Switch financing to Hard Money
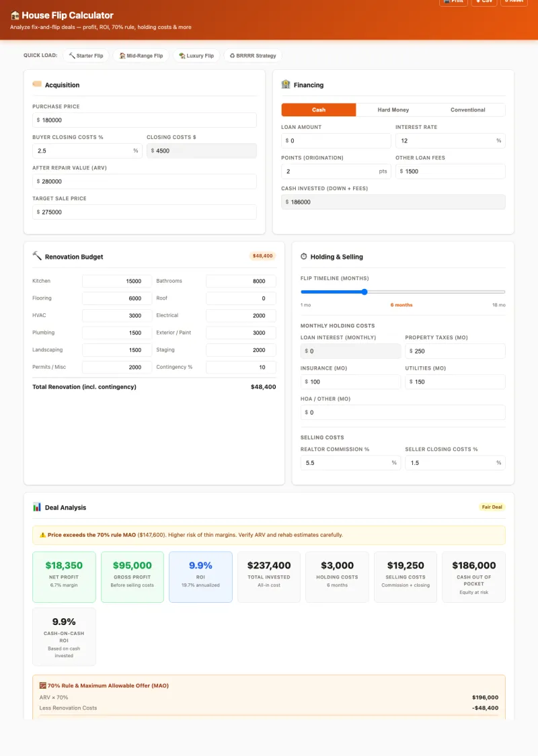 point(393,110)
